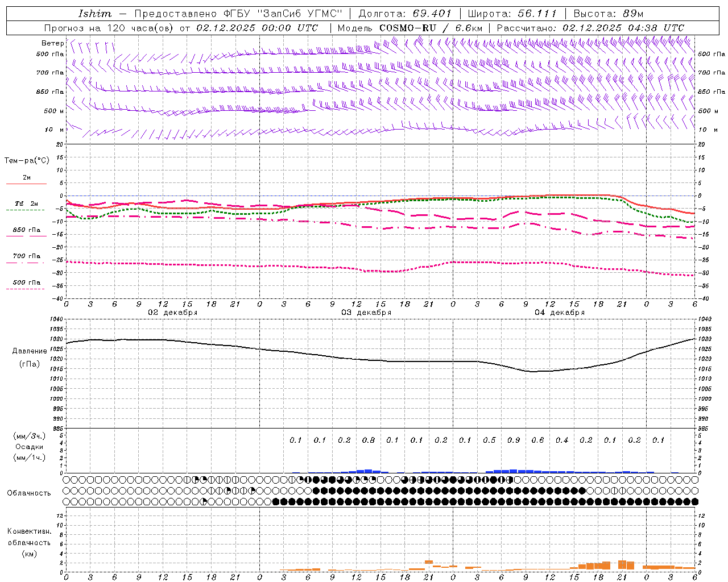Click the 10 м wind level label on left
Screen dimensions: 728x582
[54, 130]
